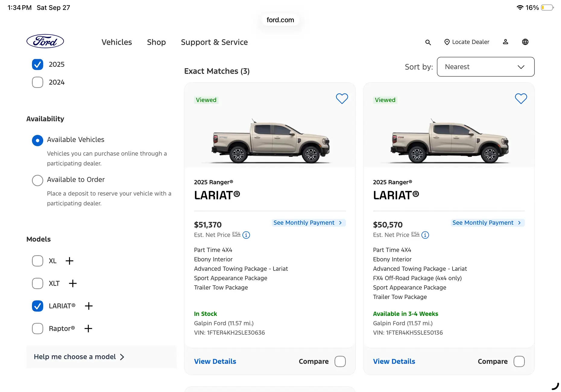Favorite the $51,370 LARIAT with heart icon
561x392 pixels.
(342, 99)
